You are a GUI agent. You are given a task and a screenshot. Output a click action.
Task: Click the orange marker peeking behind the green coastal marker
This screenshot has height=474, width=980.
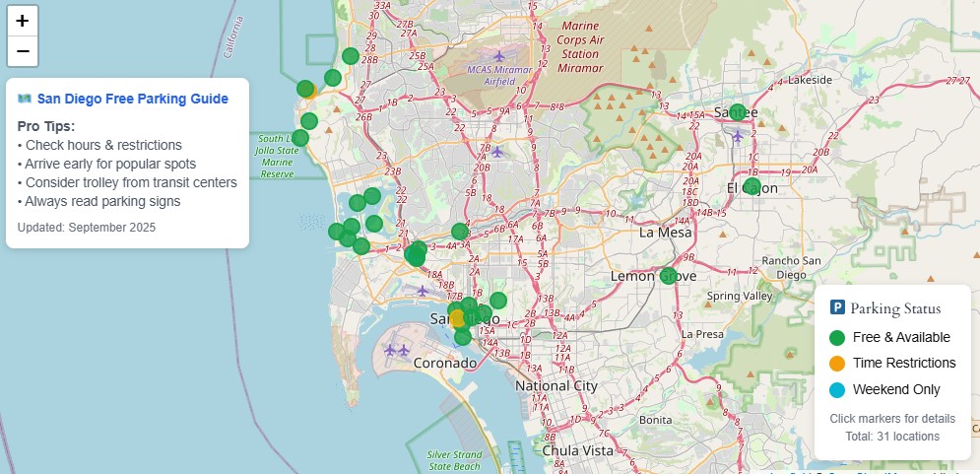(x=314, y=93)
